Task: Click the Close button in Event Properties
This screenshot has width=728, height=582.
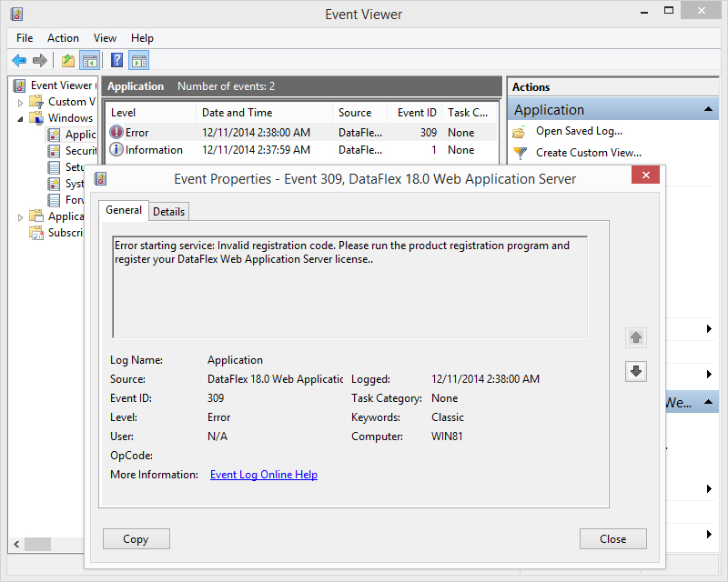Action: coord(612,539)
